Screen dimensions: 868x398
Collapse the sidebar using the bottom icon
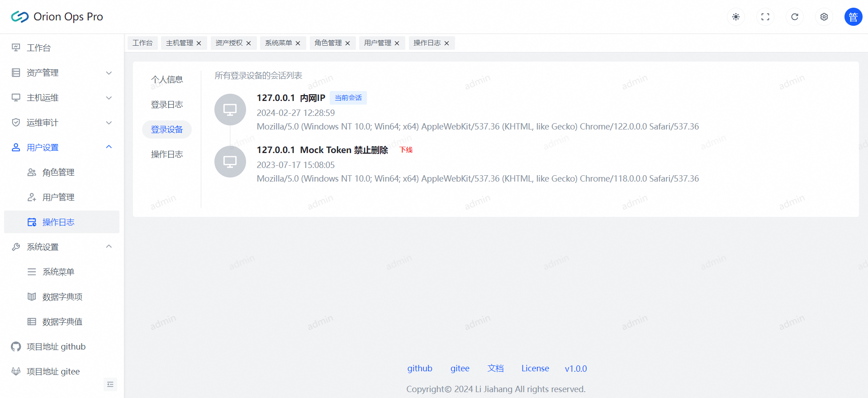click(110, 384)
